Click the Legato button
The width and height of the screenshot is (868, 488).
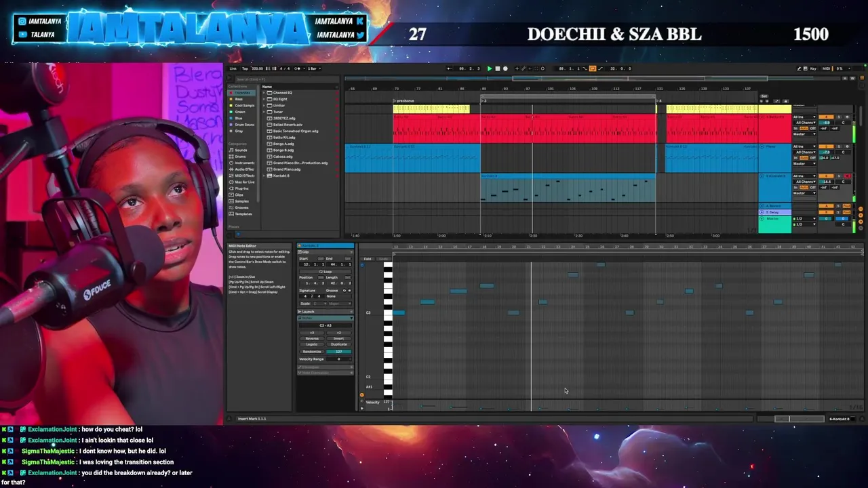312,344
